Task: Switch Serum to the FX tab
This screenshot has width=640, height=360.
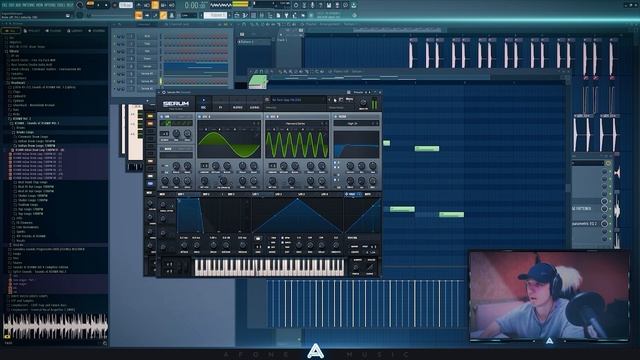Action: pyautogui.click(x=220, y=107)
